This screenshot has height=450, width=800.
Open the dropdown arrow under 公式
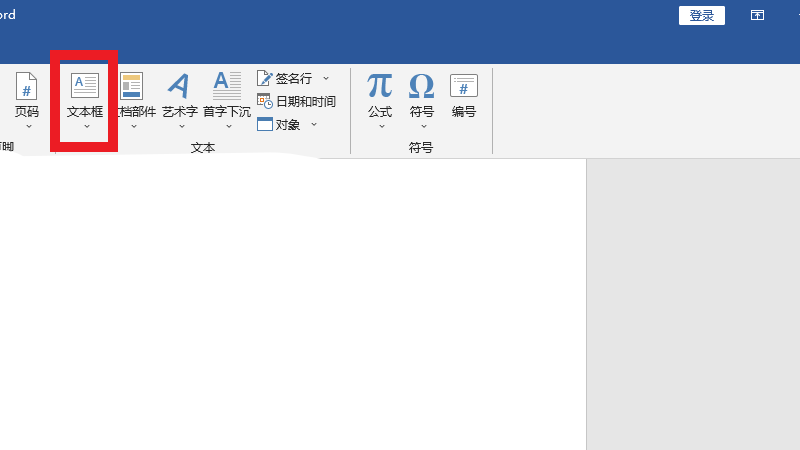380,127
